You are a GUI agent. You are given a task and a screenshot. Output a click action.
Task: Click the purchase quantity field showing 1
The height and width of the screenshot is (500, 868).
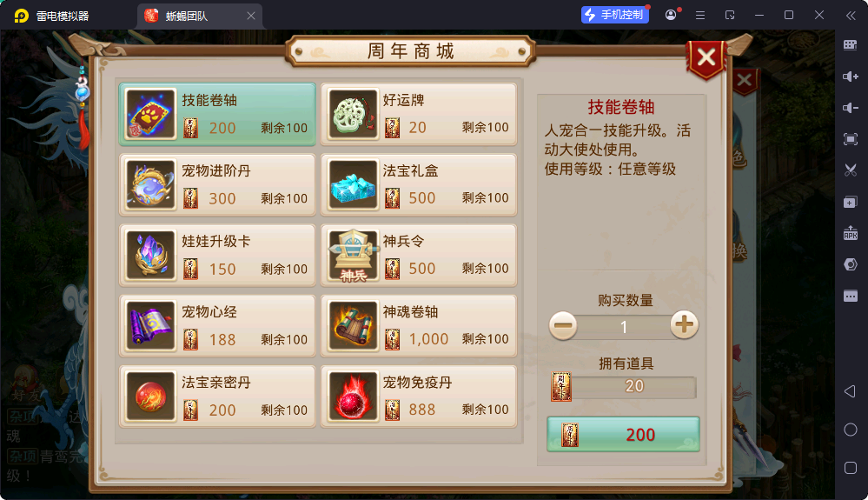pos(624,327)
